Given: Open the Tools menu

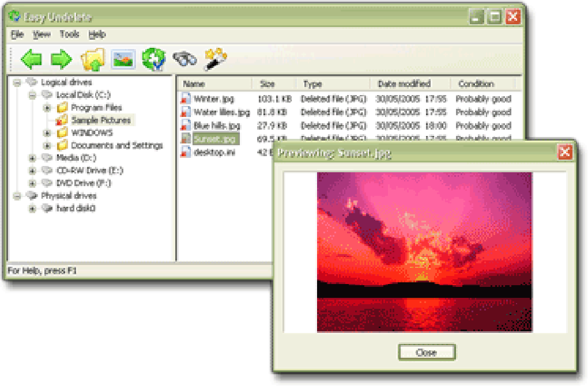Looking at the screenshot, I should pyautogui.click(x=69, y=35).
